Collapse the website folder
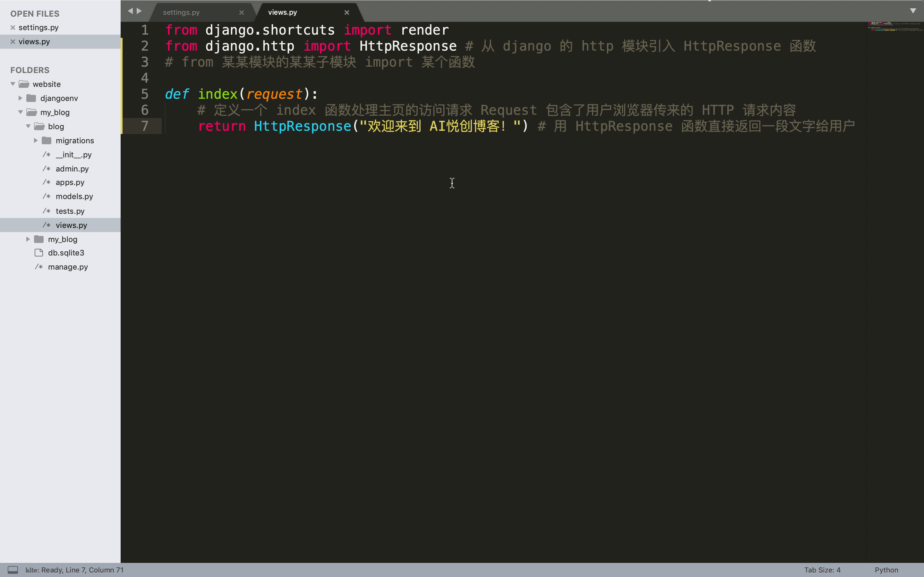This screenshot has height=577, width=924. [13, 84]
